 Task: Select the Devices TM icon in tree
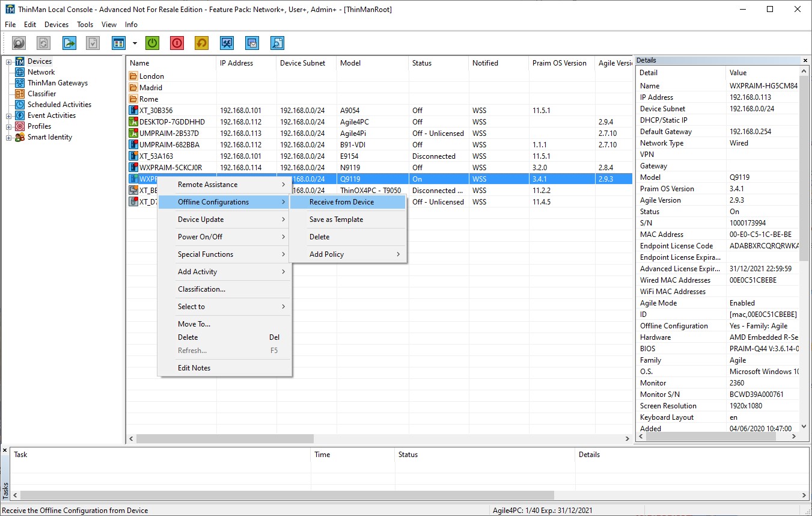(20, 61)
